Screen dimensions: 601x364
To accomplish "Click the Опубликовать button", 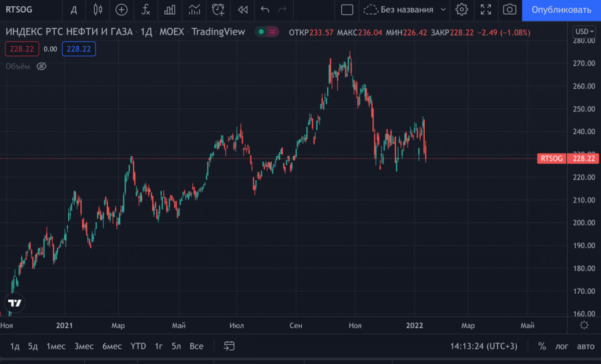I will [561, 10].
